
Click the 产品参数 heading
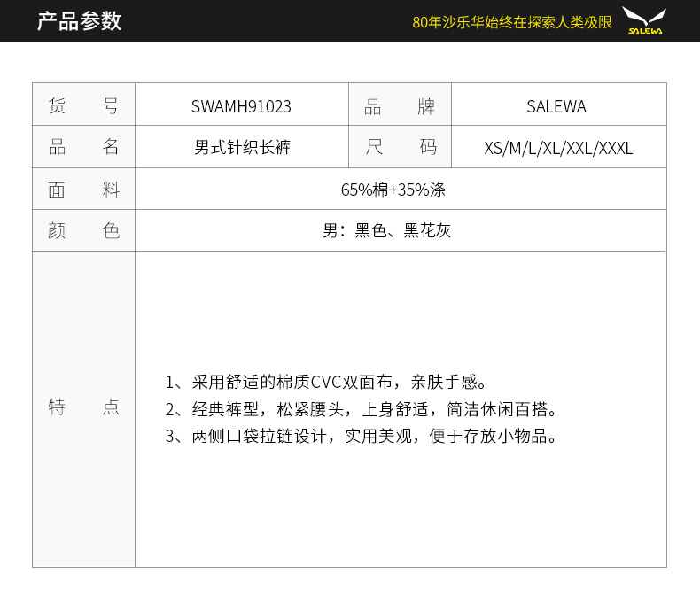79,21
